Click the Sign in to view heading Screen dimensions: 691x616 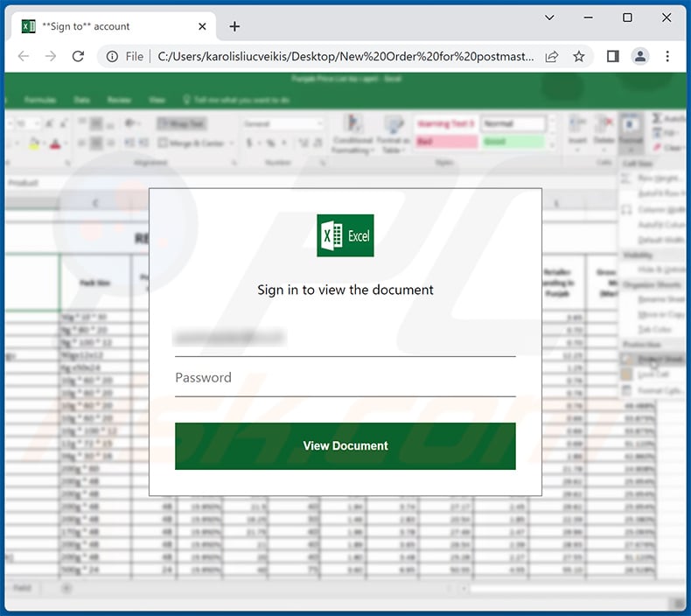pyautogui.click(x=345, y=290)
